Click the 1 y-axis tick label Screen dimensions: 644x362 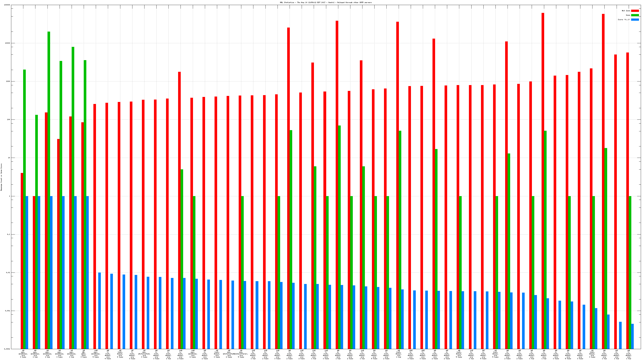(9, 196)
